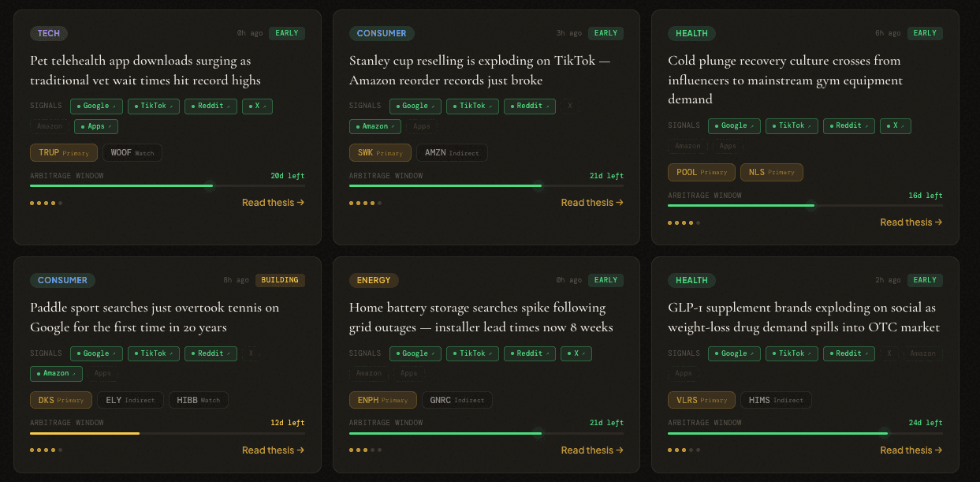
Task: Read thesis for GLP-1 supplement card
Action: pyautogui.click(x=911, y=450)
